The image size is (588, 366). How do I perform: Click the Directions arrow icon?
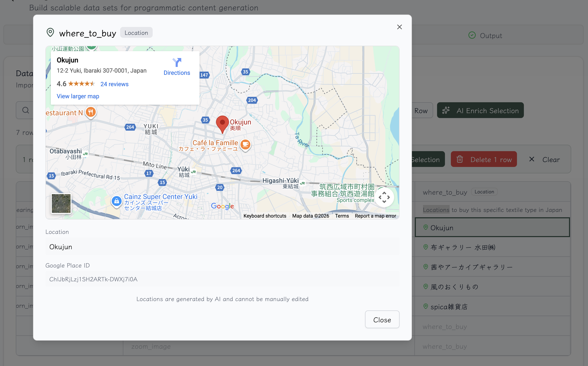click(177, 62)
